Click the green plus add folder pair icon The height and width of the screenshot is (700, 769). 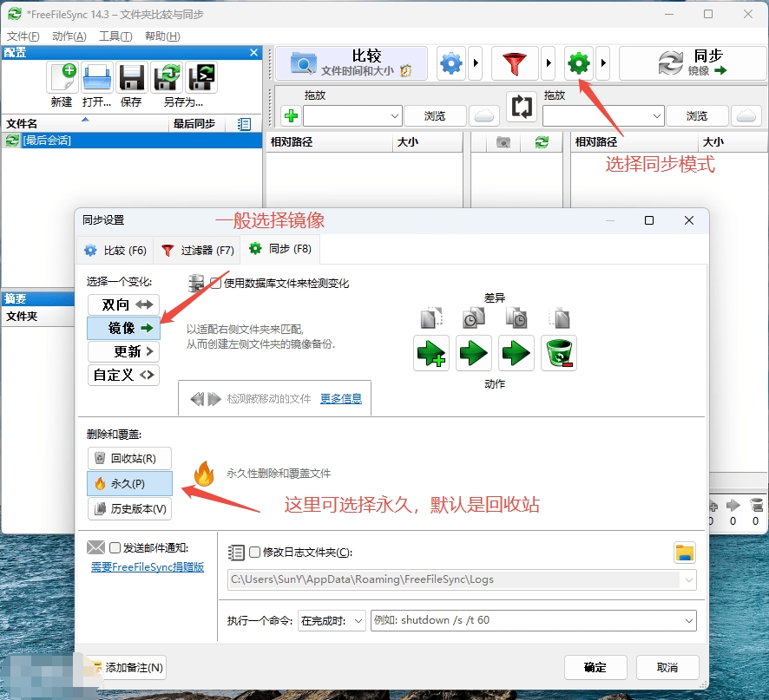click(291, 116)
